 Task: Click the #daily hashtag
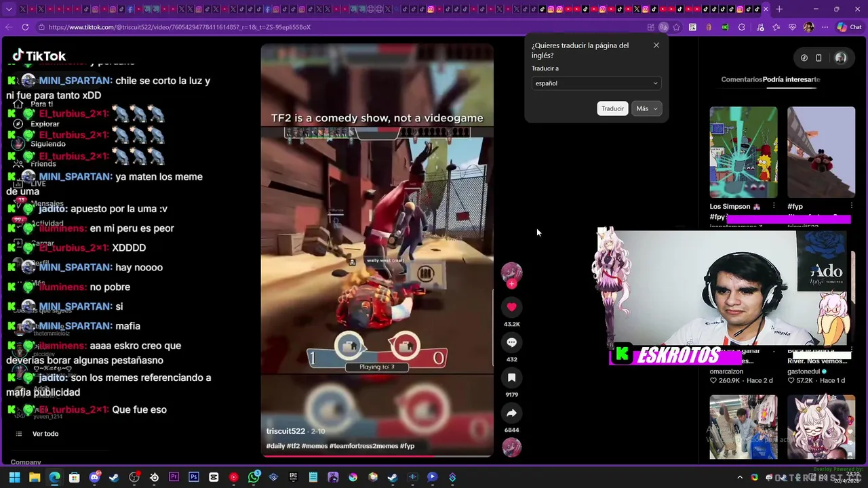point(275,446)
